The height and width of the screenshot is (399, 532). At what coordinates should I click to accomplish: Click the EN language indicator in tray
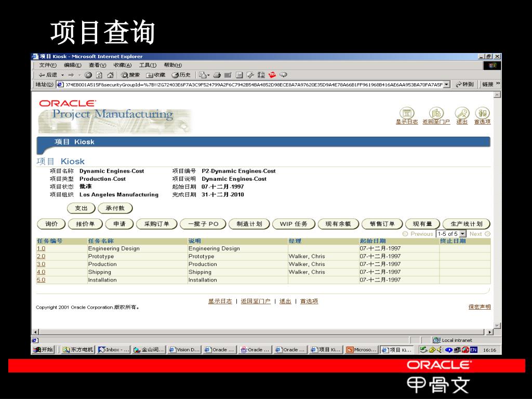point(474,350)
